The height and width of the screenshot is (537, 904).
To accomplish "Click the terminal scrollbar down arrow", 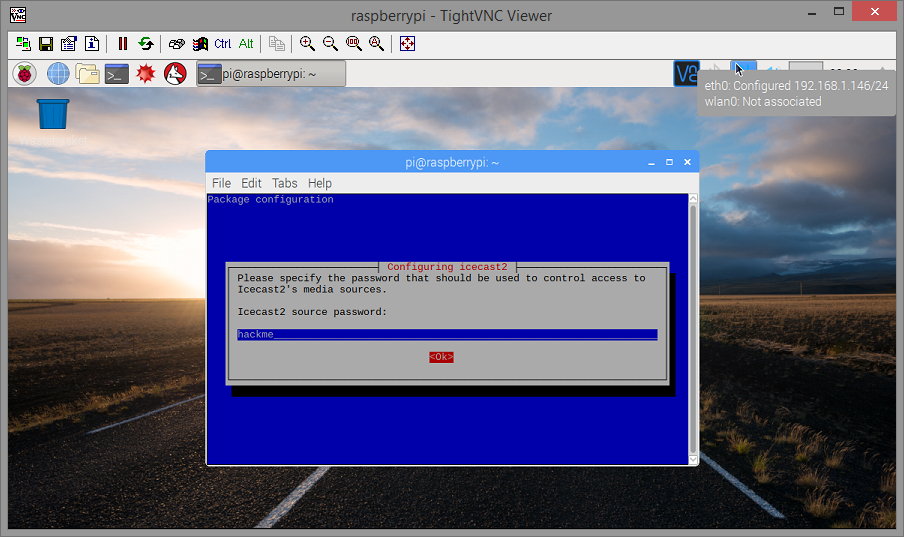I will pyautogui.click(x=693, y=460).
